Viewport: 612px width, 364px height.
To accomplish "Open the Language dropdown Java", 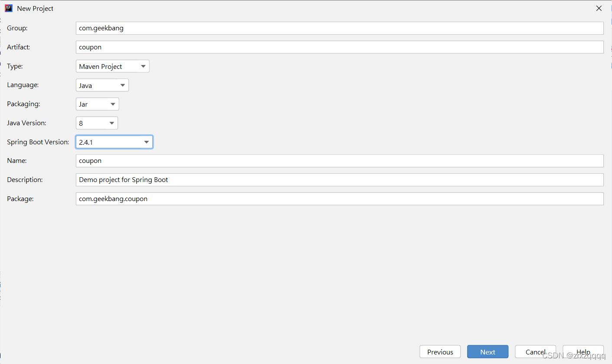I will click(x=102, y=85).
